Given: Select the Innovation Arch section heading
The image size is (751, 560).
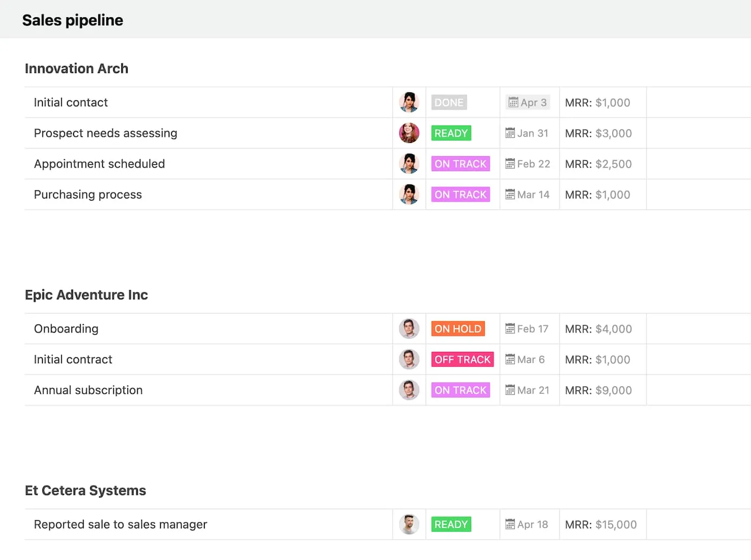Looking at the screenshot, I should [x=77, y=69].
